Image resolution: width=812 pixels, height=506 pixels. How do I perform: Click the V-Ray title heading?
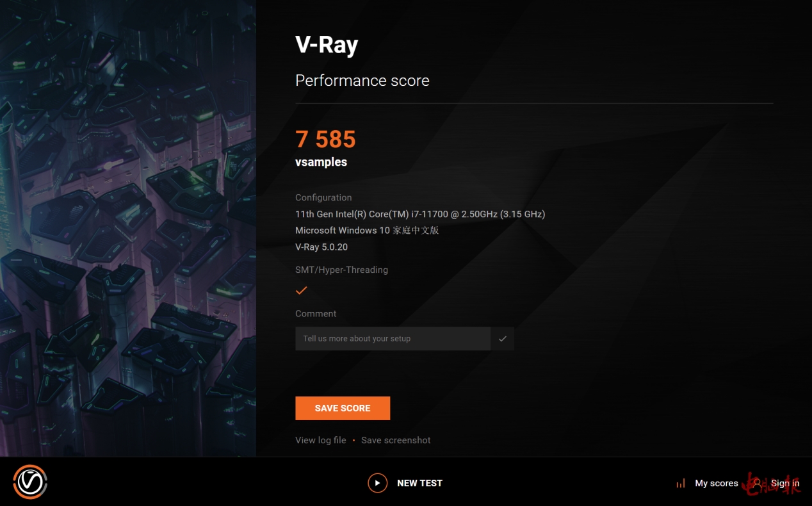(327, 45)
